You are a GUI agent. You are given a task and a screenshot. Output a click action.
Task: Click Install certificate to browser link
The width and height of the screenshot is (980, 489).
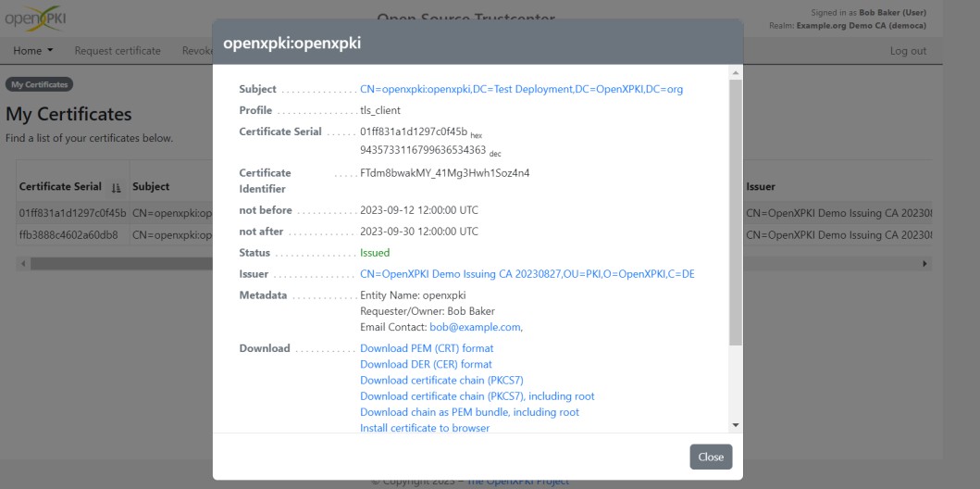pyautogui.click(x=425, y=428)
